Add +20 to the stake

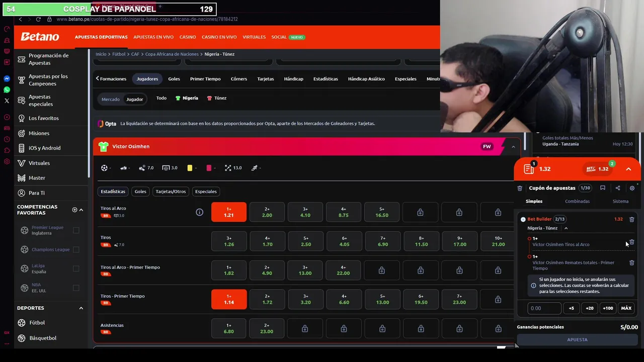590,308
